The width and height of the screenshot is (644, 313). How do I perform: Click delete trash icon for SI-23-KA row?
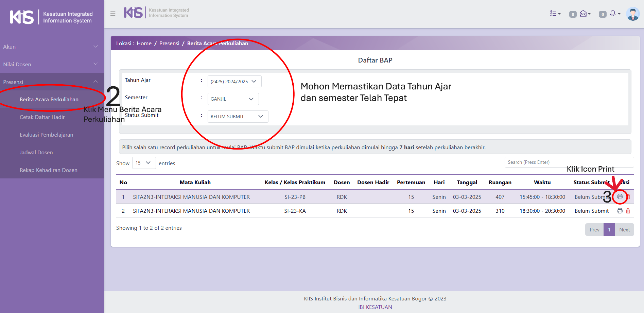(628, 211)
